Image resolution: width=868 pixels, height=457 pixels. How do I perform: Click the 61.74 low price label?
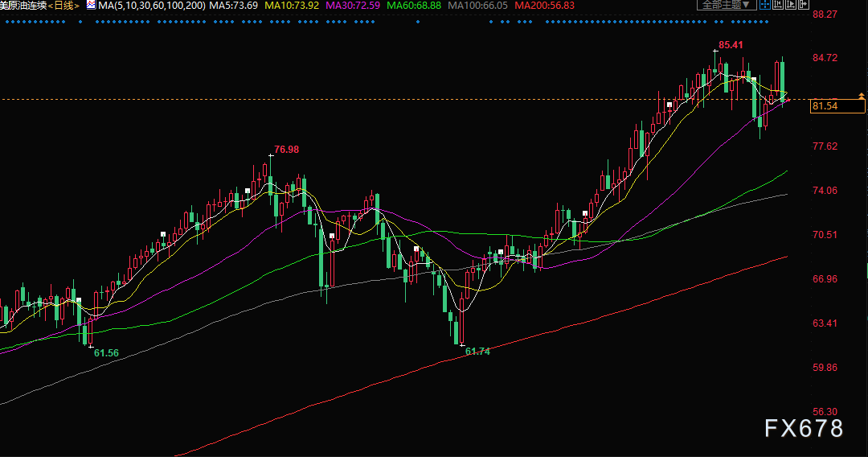point(477,351)
